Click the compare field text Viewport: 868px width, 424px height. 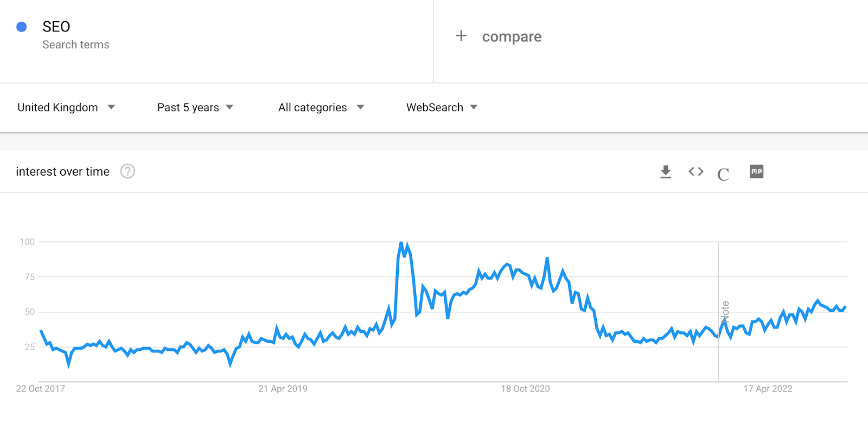click(512, 36)
